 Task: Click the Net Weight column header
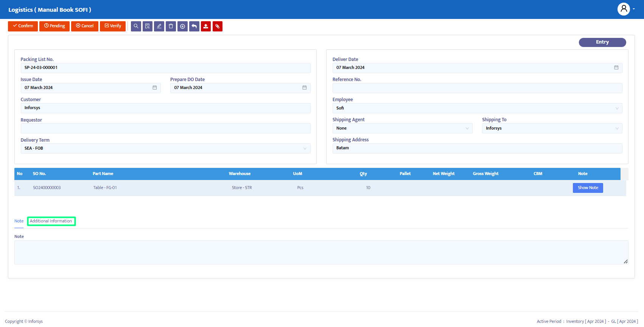444,174
